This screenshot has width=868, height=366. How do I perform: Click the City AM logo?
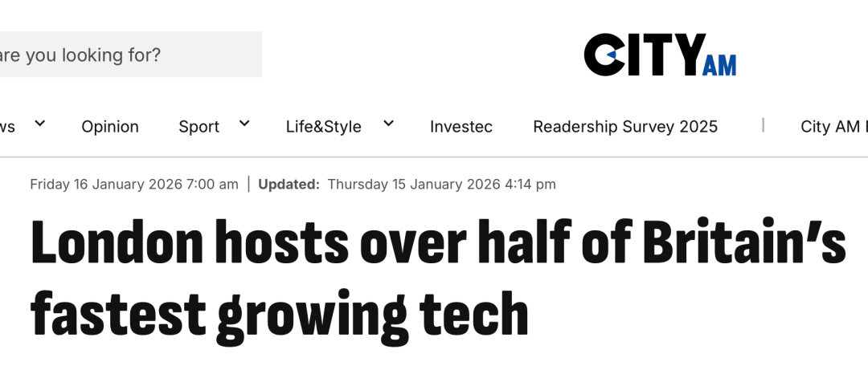pyautogui.click(x=659, y=55)
